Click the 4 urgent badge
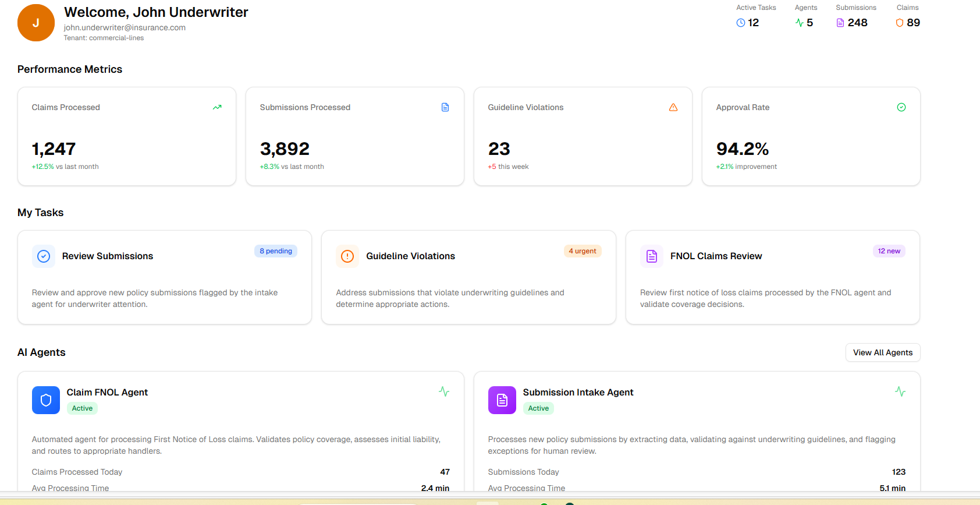The height and width of the screenshot is (505, 980). (582, 251)
